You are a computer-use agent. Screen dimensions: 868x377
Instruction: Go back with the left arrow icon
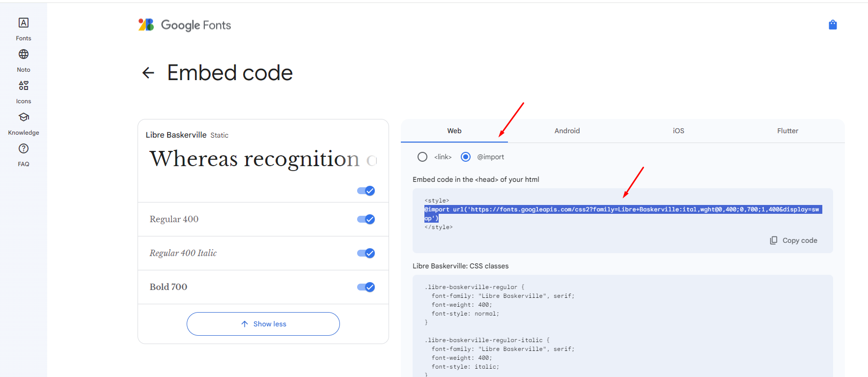point(148,73)
